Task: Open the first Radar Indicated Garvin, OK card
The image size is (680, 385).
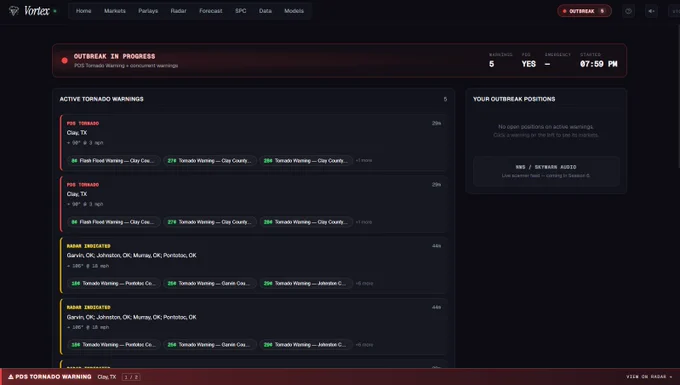Action: coord(253,265)
